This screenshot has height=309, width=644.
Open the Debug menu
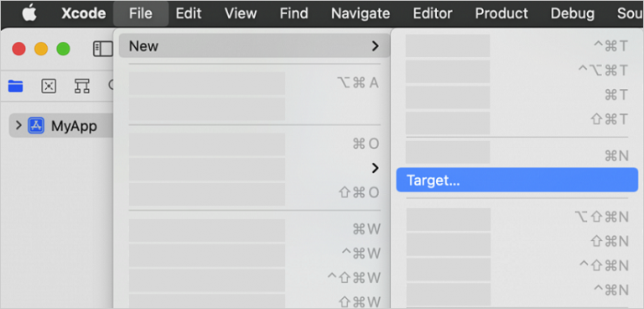[572, 13]
